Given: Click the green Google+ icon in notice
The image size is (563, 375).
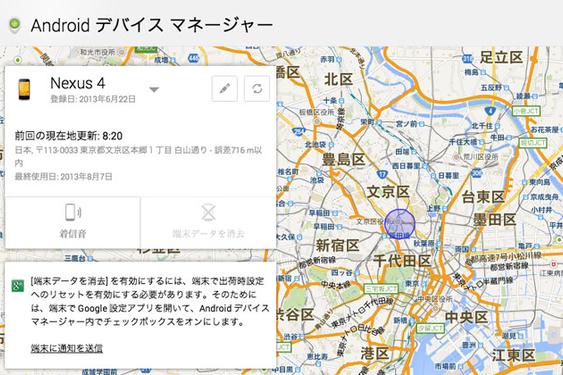Looking at the screenshot, I should [x=18, y=286].
